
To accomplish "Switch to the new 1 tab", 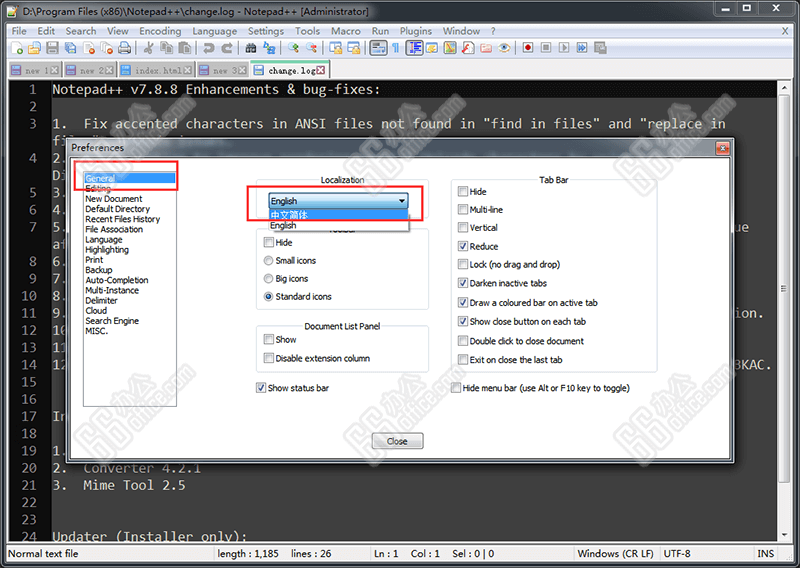I will point(35,70).
